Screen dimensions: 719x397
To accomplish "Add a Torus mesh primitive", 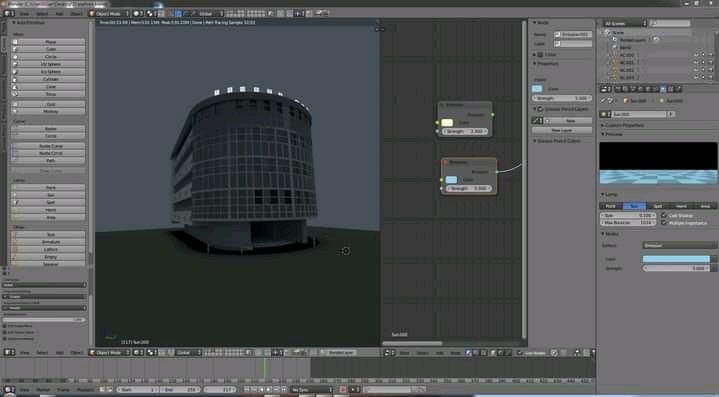I will 48,94.
